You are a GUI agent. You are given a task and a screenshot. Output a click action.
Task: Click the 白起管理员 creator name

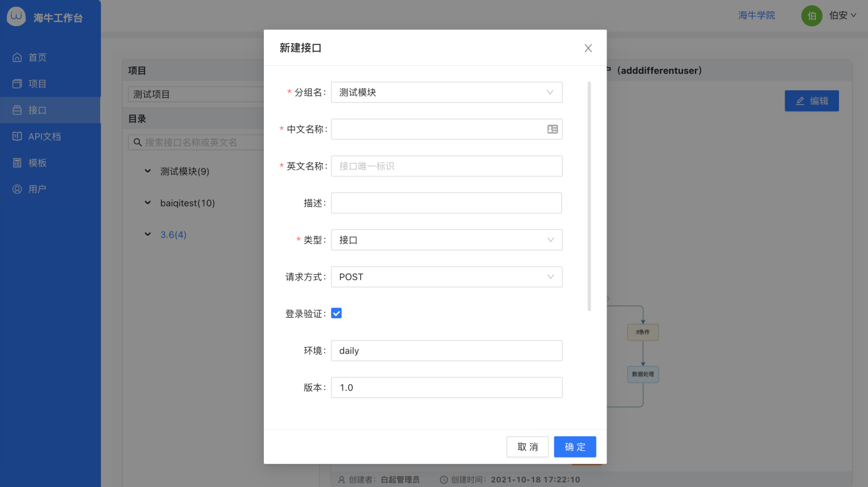click(x=400, y=479)
